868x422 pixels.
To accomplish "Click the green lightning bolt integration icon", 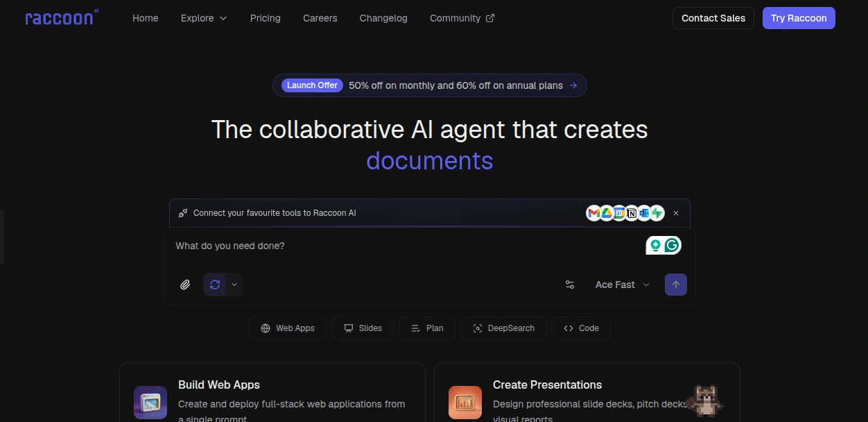I will point(657,213).
